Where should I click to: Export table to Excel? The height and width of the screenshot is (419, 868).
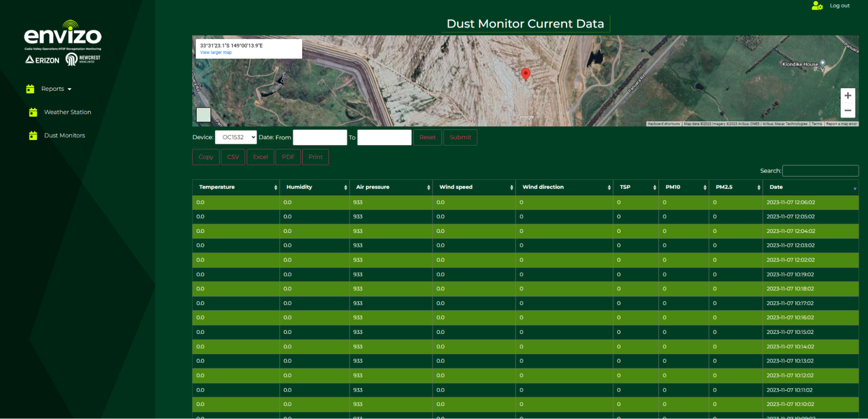(261, 157)
